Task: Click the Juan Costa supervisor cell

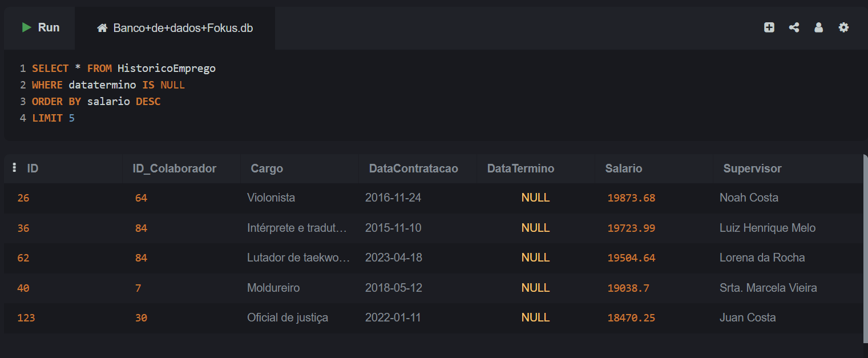Action: (748, 317)
